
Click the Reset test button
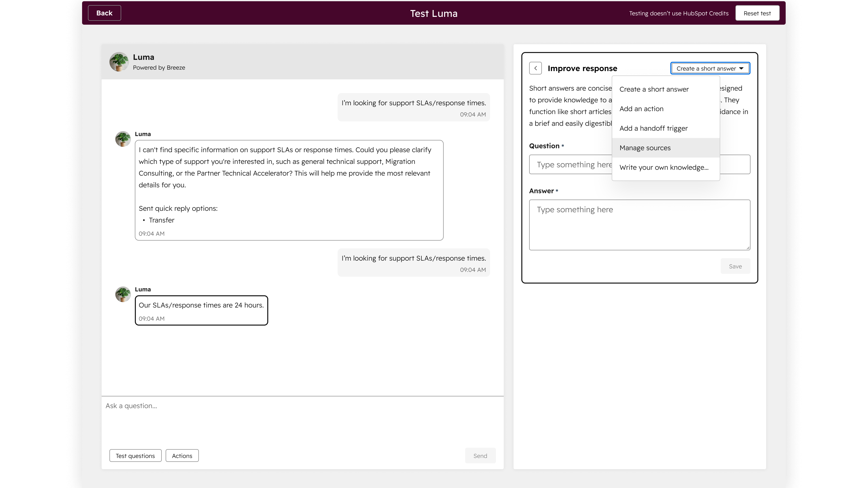757,13
